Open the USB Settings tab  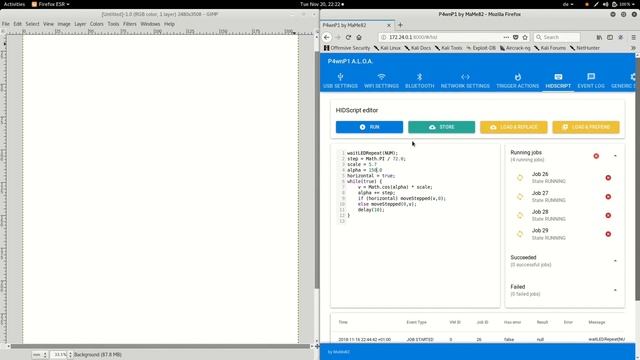[340, 81]
